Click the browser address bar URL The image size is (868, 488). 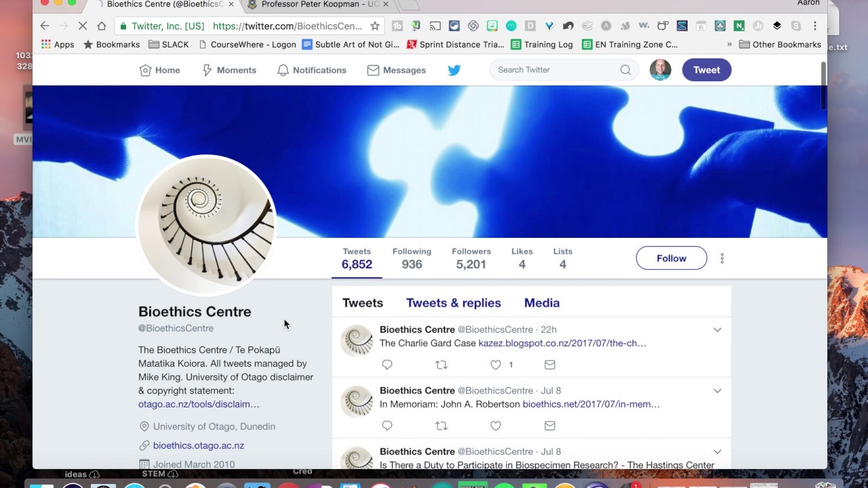[x=288, y=26]
